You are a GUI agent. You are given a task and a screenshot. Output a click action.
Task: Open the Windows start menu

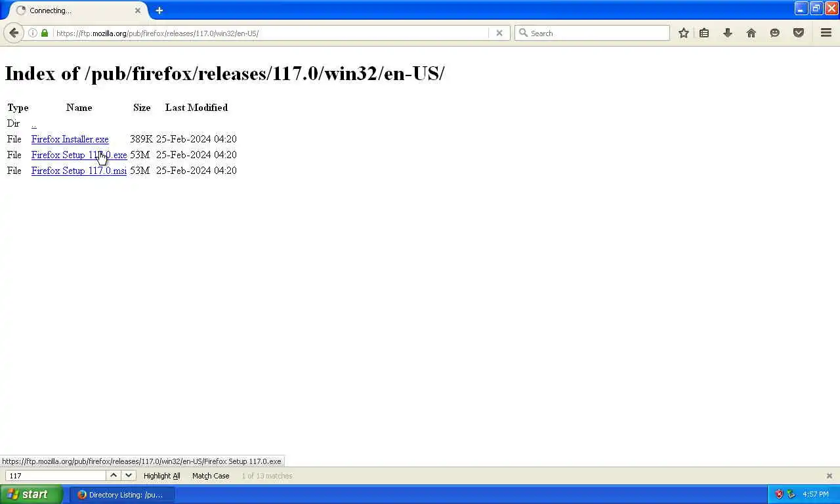tap(31, 495)
